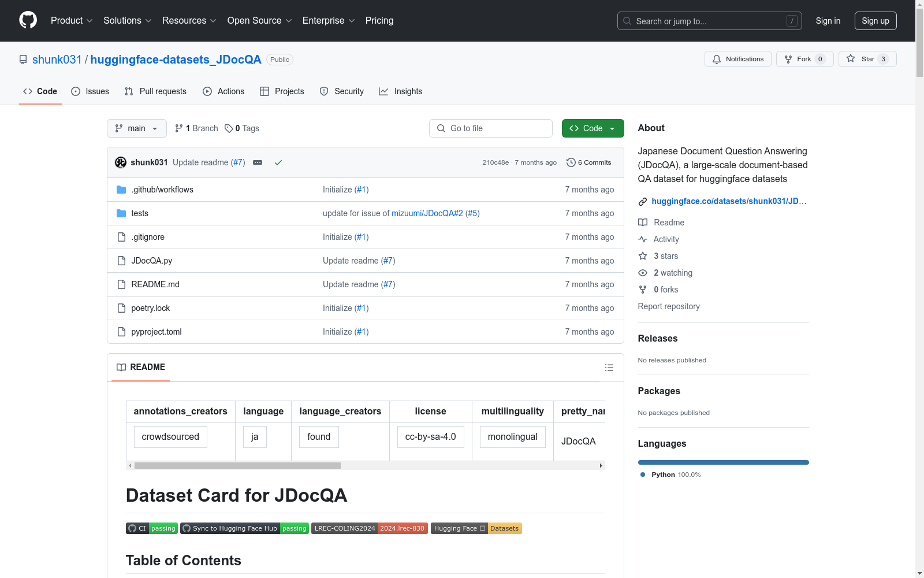Screen dimensions: 924x578
Task: Click the Go to file search field
Action: [x=491, y=128]
